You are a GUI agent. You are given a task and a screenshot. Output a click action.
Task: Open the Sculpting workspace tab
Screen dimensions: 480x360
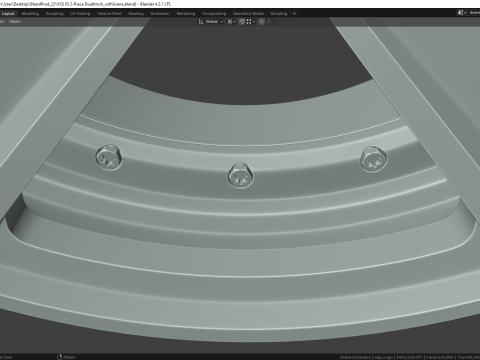(54, 13)
